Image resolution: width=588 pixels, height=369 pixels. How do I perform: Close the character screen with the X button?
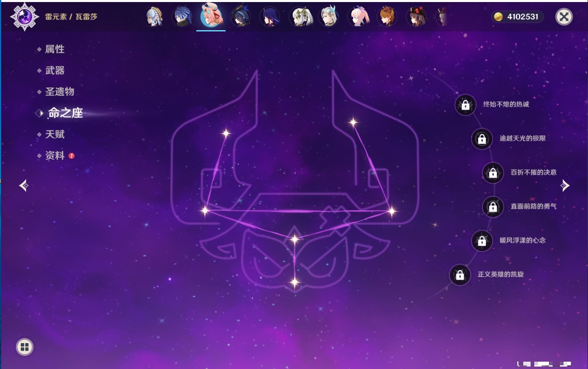pyautogui.click(x=564, y=17)
